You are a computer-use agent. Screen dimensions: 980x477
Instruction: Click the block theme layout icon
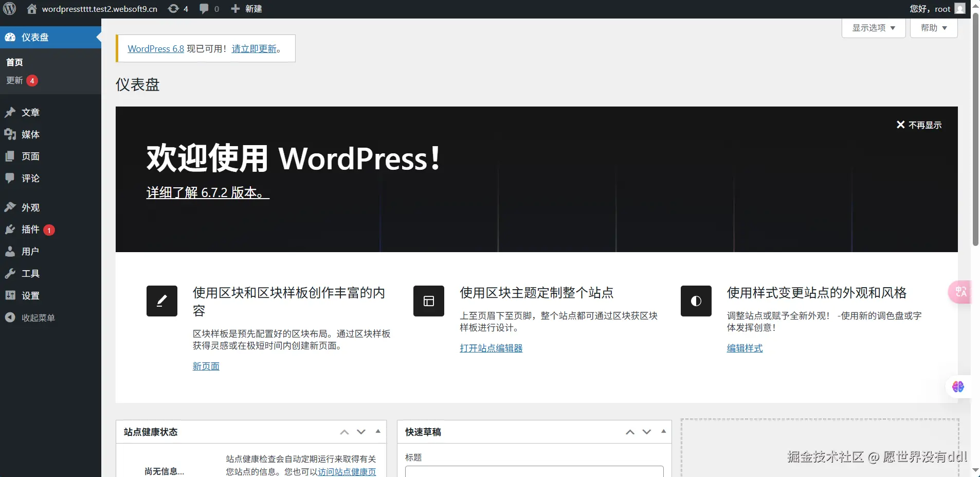(x=429, y=301)
